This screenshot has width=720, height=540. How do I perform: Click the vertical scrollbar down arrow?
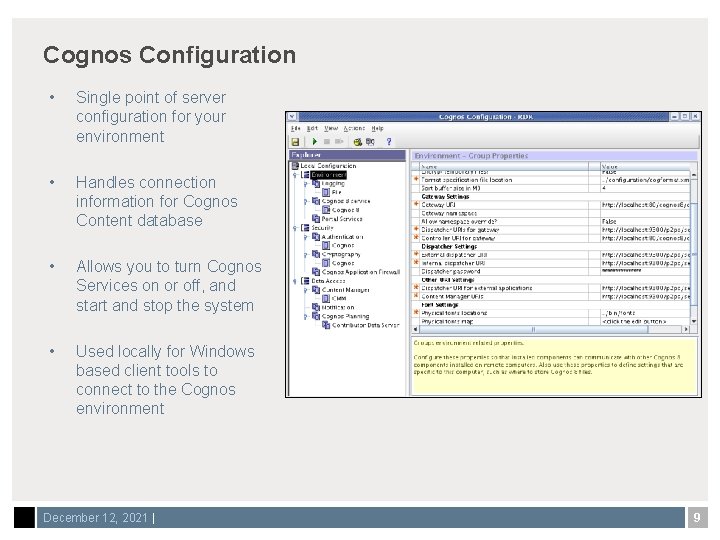pos(694,321)
